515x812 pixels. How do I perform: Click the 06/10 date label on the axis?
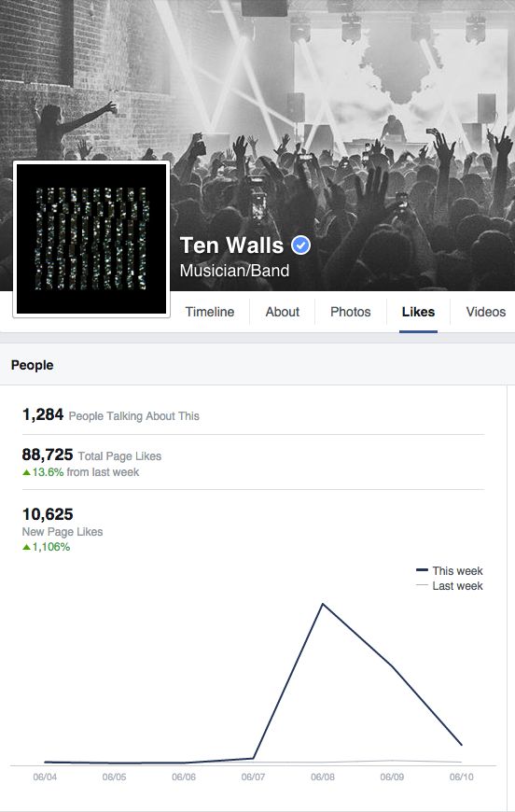tap(461, 777)
